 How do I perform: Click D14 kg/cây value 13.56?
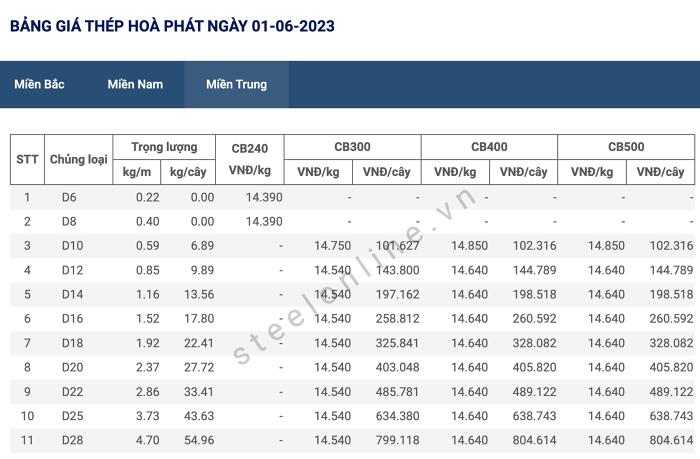coord(199,294)
